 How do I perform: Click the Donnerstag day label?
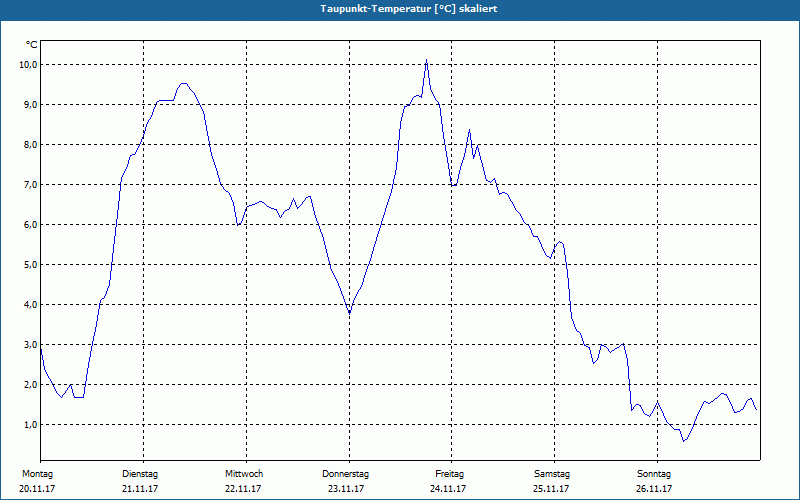click(345, 474)
